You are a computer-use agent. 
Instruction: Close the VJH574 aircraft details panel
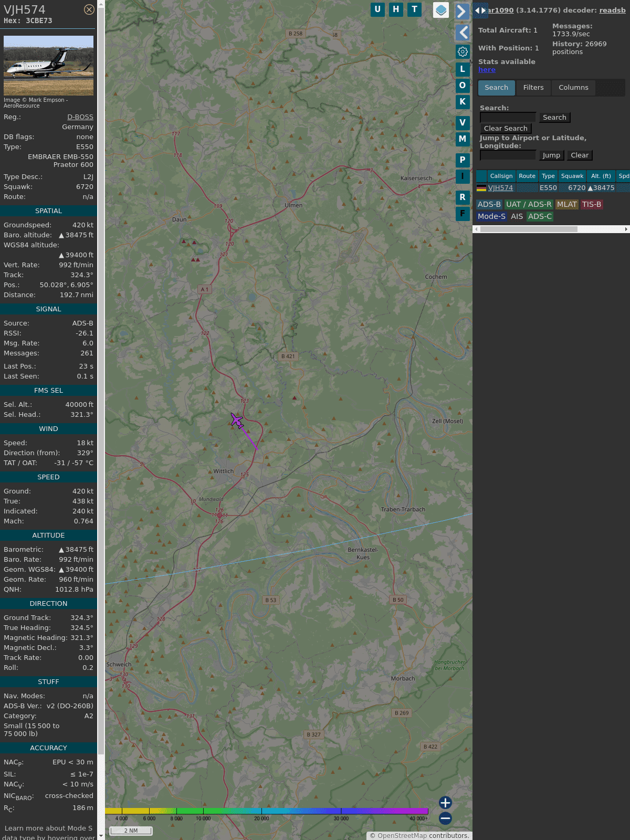point(89,9)
